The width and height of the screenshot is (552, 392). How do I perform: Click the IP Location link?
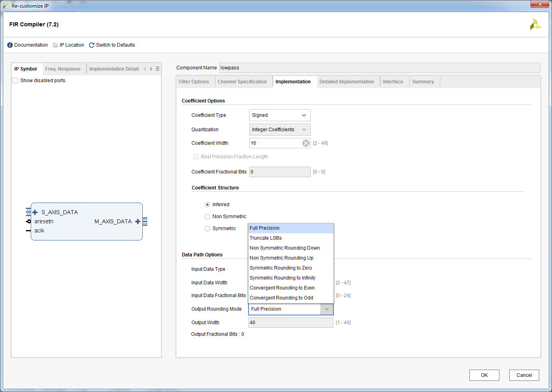coord(72,45)
